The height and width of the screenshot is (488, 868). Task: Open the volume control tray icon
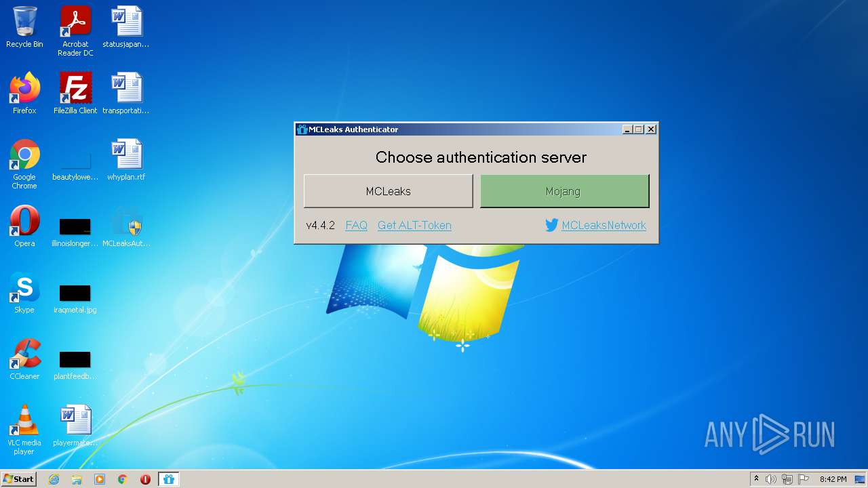771,479
